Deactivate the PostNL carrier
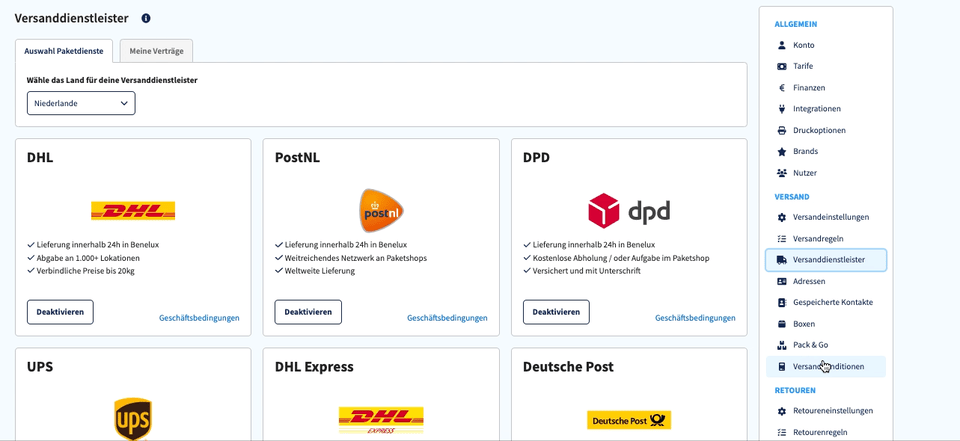Screen dimensions: 960x441 pos(308,312)
